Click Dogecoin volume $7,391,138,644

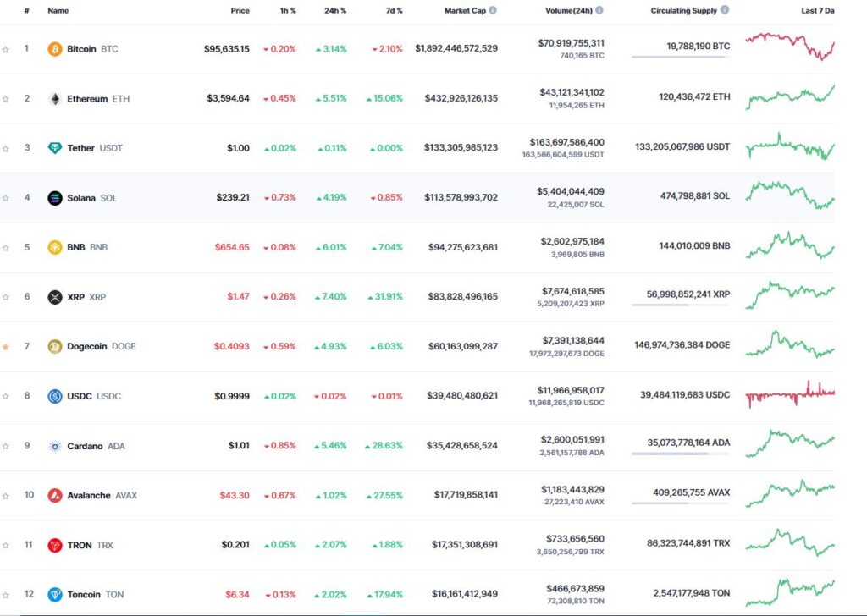(573, 340)
